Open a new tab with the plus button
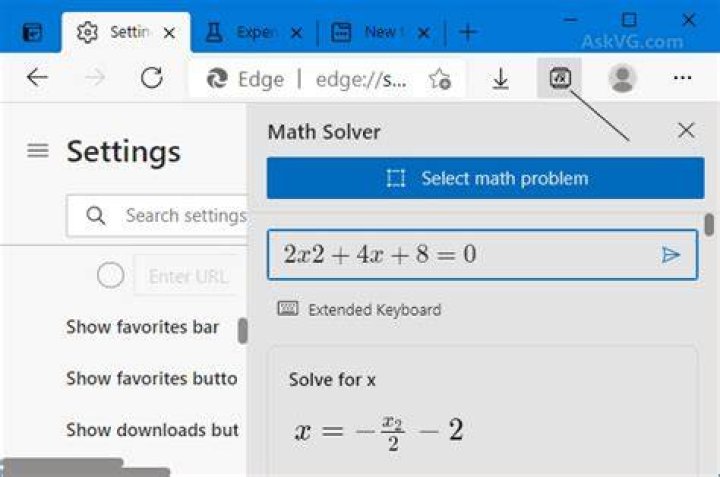Screen dimensions: 720x477 point(468,32)
